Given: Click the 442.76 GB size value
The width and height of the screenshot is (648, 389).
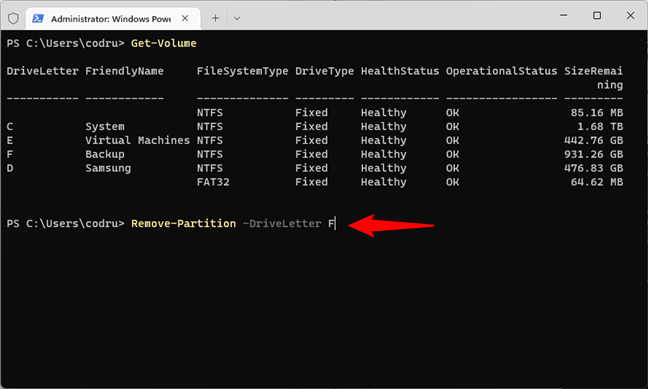Looking at the screenshot, I should pos(593,140).
